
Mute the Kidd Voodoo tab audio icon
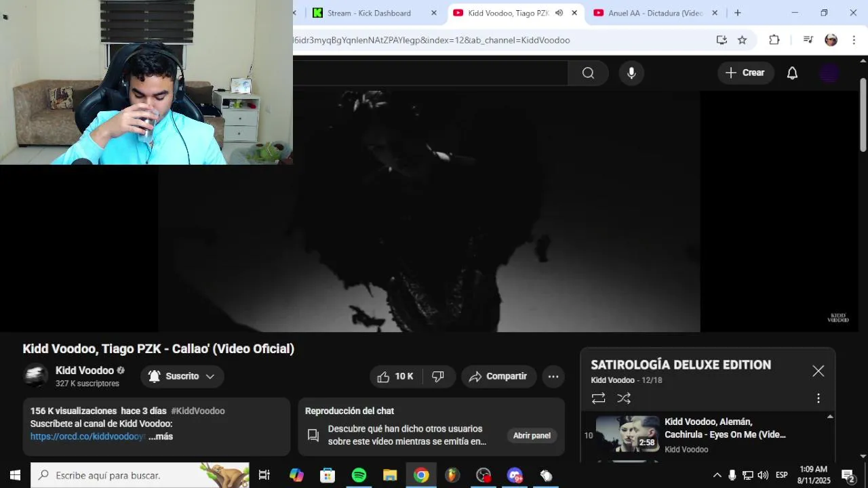click(x=559, y=13)
